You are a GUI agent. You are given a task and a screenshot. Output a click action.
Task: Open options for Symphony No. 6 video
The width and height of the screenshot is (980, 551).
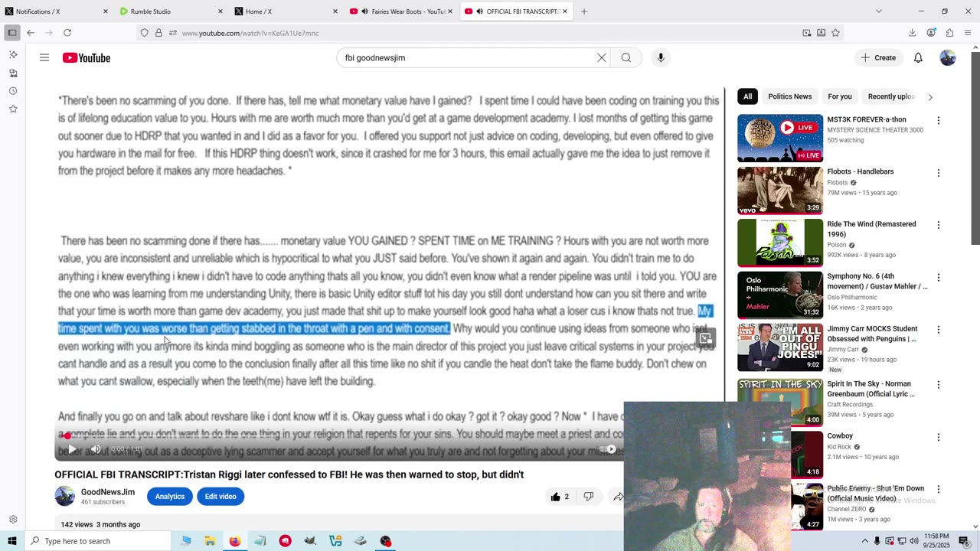tap(938, 278)
